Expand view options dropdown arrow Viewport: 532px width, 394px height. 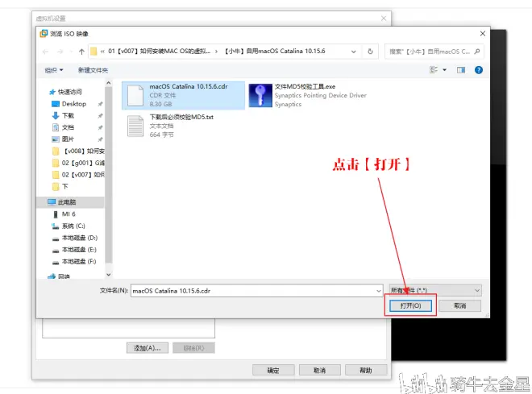click(444, 70)
